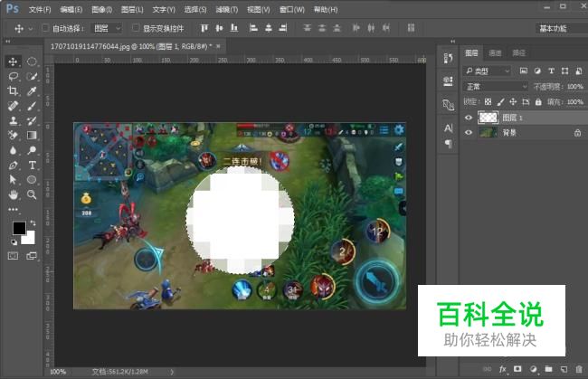Toggle pixel layer filter

(524, 71)
